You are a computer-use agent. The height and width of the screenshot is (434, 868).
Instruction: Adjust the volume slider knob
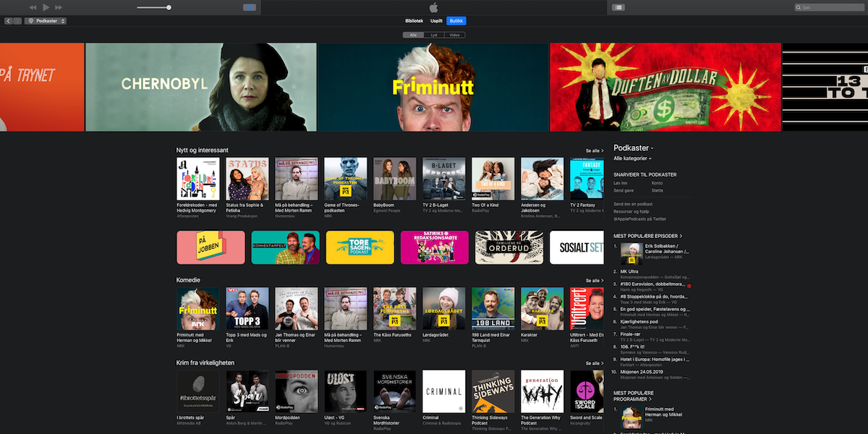169,7
